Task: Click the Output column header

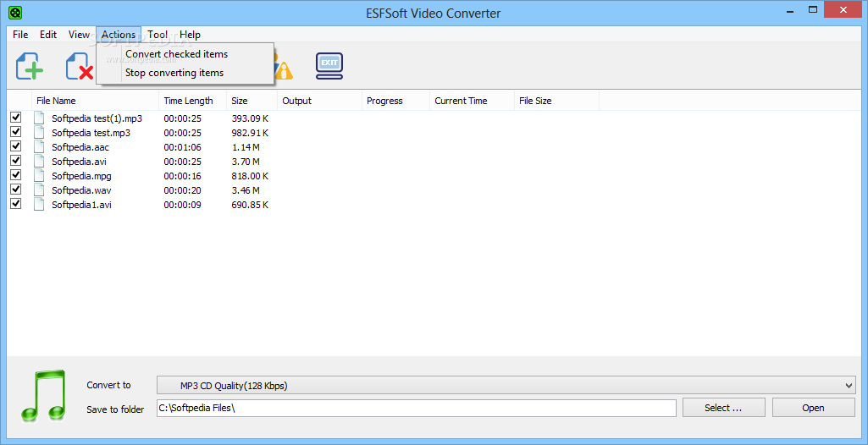Action: (x=319, y=101)
